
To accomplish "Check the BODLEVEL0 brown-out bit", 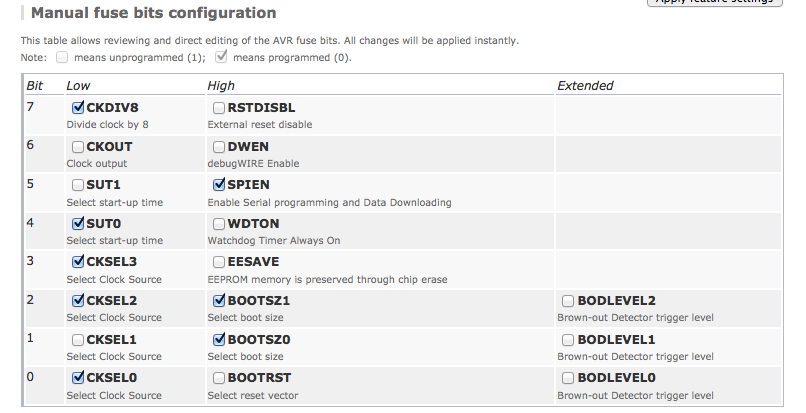I will pyautogui.click(x=568, y=379).
